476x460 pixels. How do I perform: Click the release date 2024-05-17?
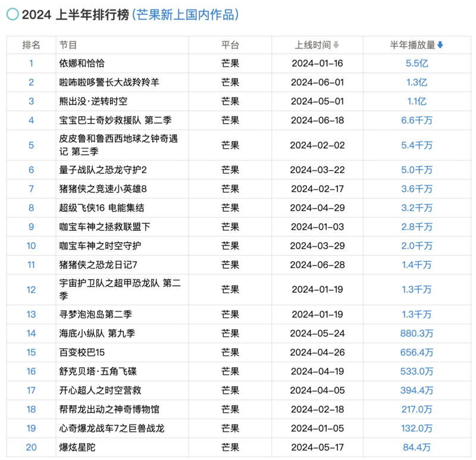(x=317, y=448)
